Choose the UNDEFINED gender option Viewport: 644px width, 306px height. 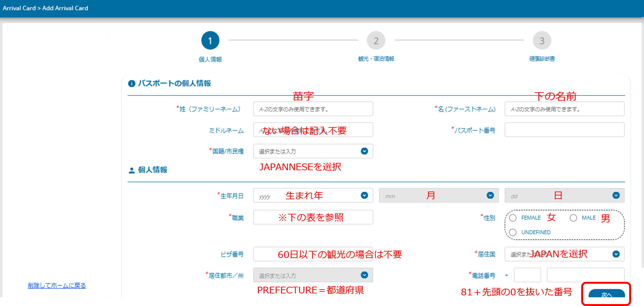point(513,232)
